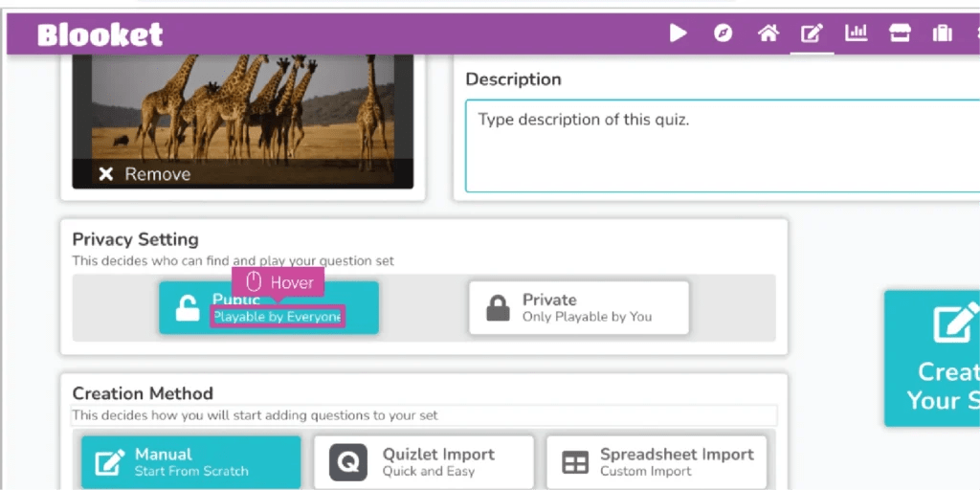This screenshot has width=980, height=490.
Task: Select the Public privacy option
Action: (269, 307)
